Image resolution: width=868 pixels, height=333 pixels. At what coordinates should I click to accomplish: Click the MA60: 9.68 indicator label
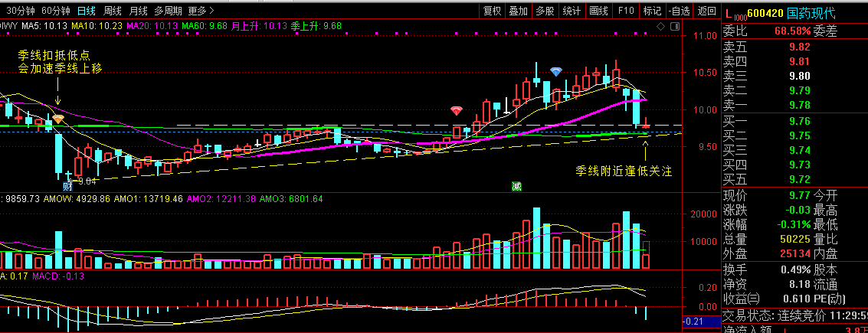click(205, 26)
